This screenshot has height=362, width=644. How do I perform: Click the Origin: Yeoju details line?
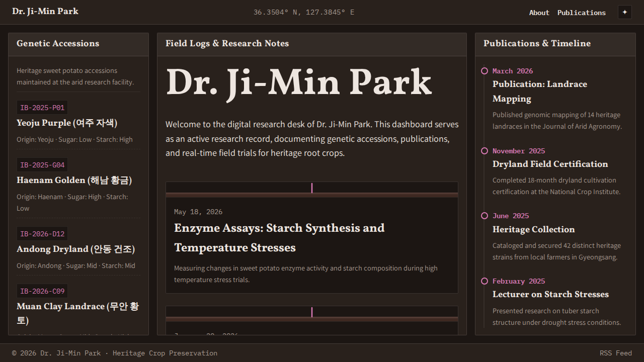point(74,139)
